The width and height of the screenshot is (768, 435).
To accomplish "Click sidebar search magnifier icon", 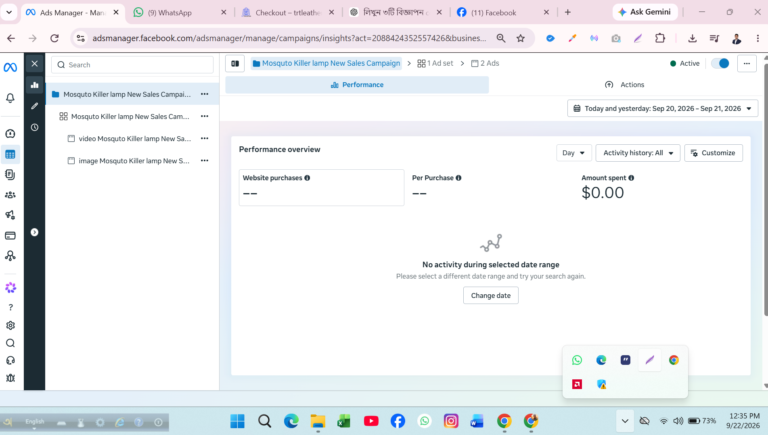I will (10, 343).
